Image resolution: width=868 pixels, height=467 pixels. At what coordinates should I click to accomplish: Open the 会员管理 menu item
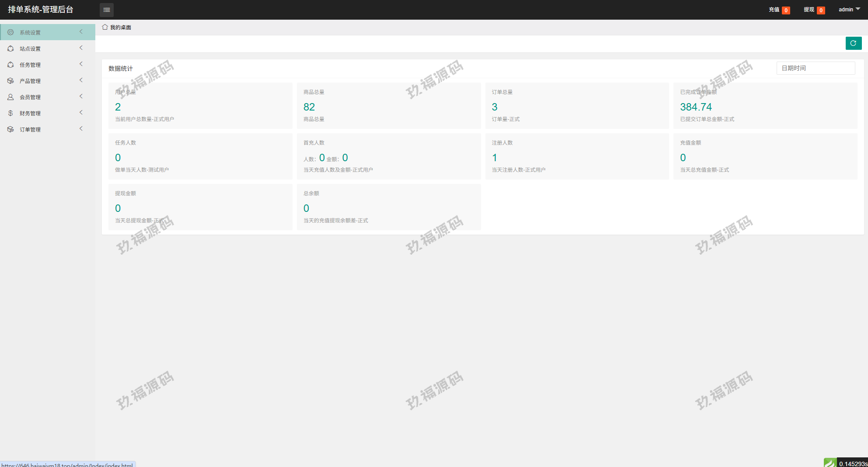pyautogui.click(x=30, y=97)
